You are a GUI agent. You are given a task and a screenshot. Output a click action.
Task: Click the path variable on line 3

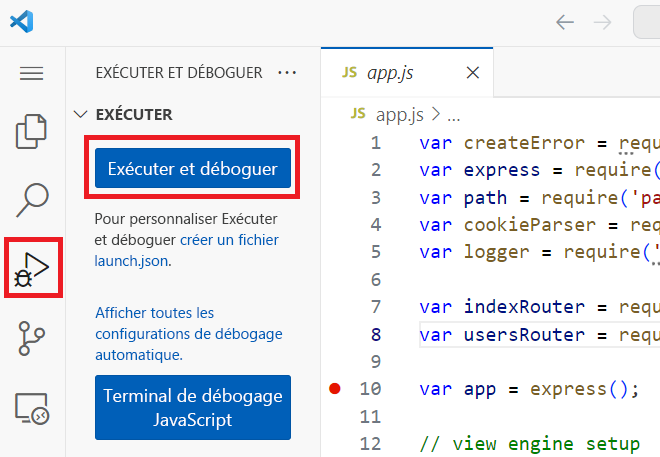[485, 198]
